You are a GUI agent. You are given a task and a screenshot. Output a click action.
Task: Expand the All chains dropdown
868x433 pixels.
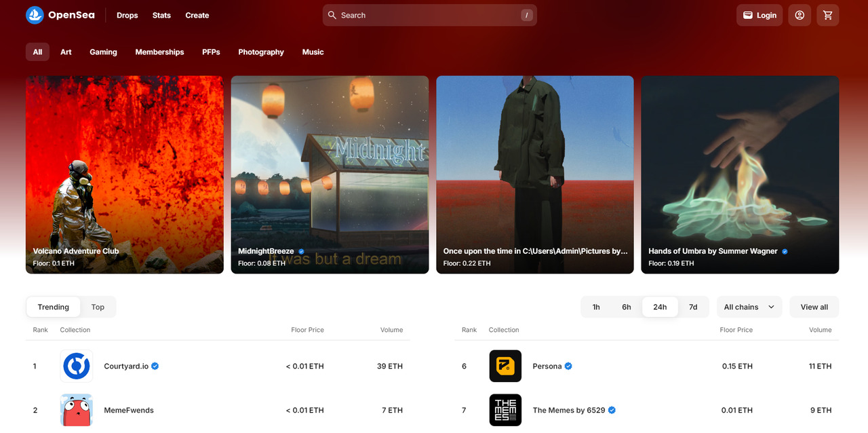pyautogui.click(x=749, y=307)
